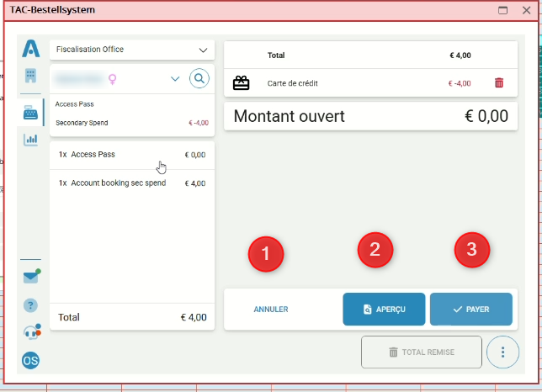This screenshot has width=542, height=392.
Task: Select the 1x Access Pass line
Action: [132, 155]
